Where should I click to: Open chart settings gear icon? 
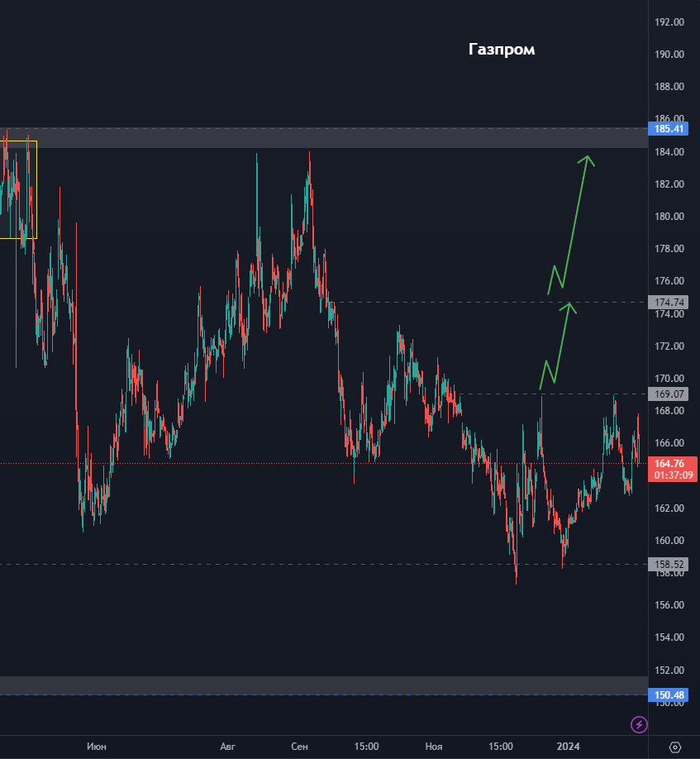tap(675, 747)
